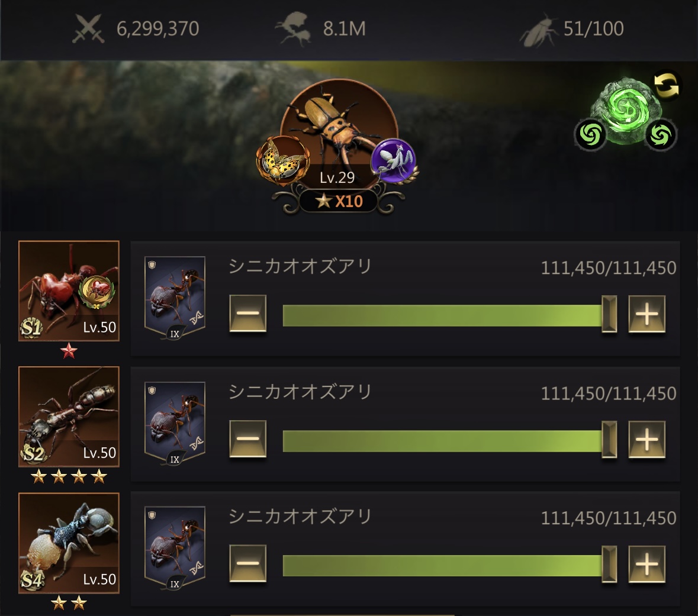Decrease first row troop count with minus

pyautogui.click(x=248, y=314)
